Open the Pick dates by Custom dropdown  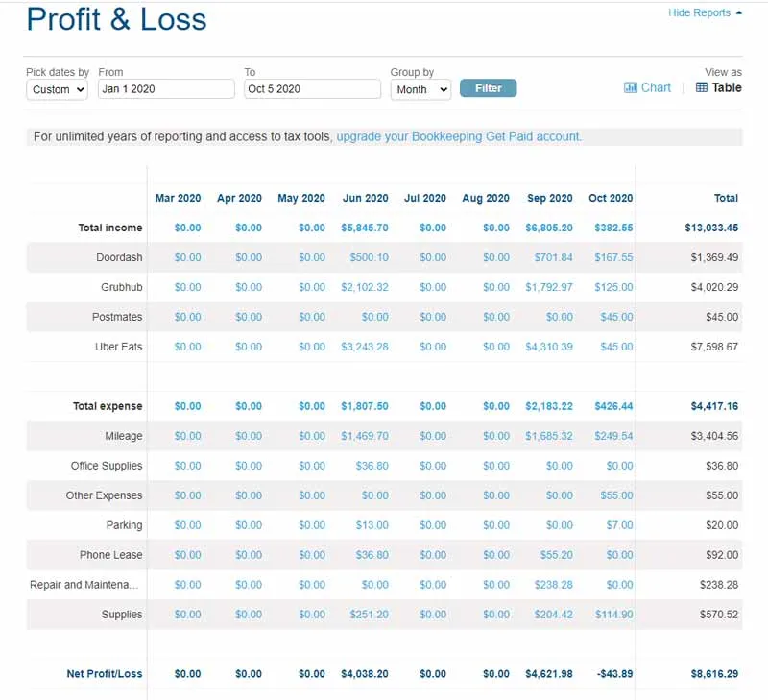click(57, 89)
